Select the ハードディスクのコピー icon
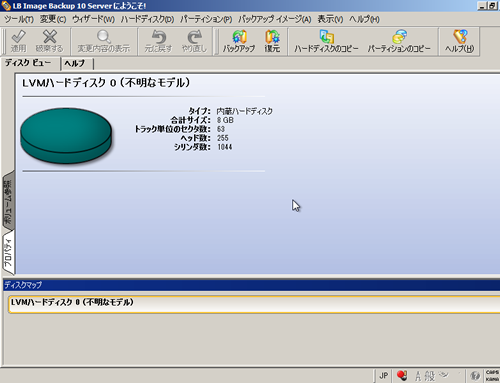The height and width of the screenshot is (383, 500). pyautogui.click(x=326, y=37)
